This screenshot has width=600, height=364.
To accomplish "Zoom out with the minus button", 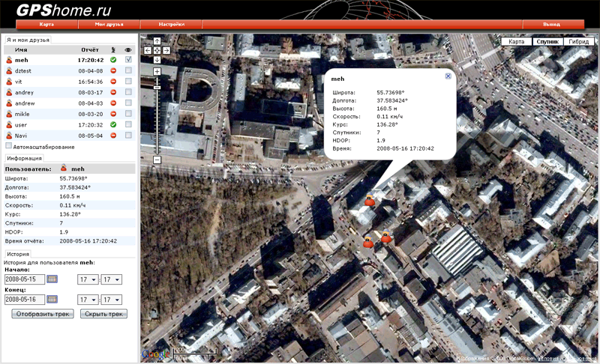I will [x=157, y=160].
